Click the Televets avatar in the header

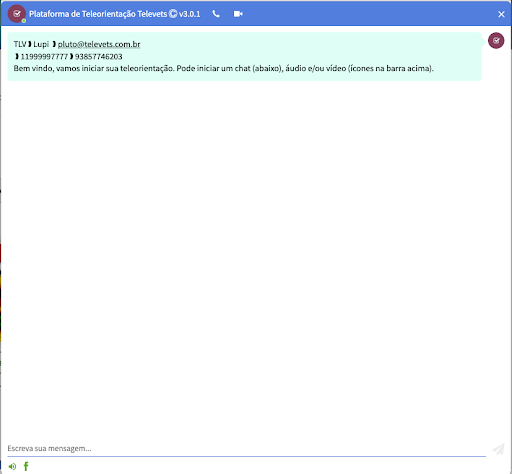point(17,14)
